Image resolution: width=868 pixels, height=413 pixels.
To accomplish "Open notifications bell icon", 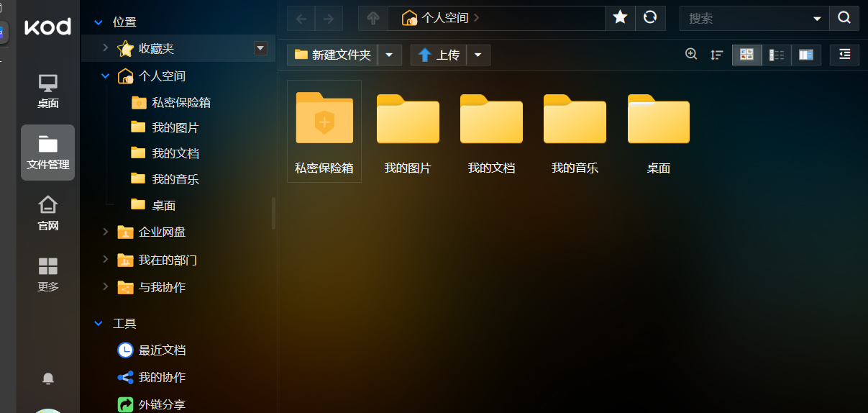I will point(48,378).
